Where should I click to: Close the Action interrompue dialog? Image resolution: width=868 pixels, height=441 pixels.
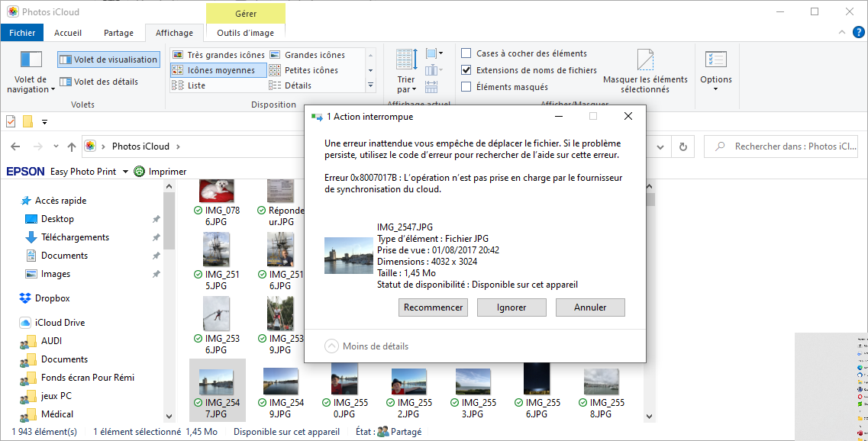coord(628,116)
